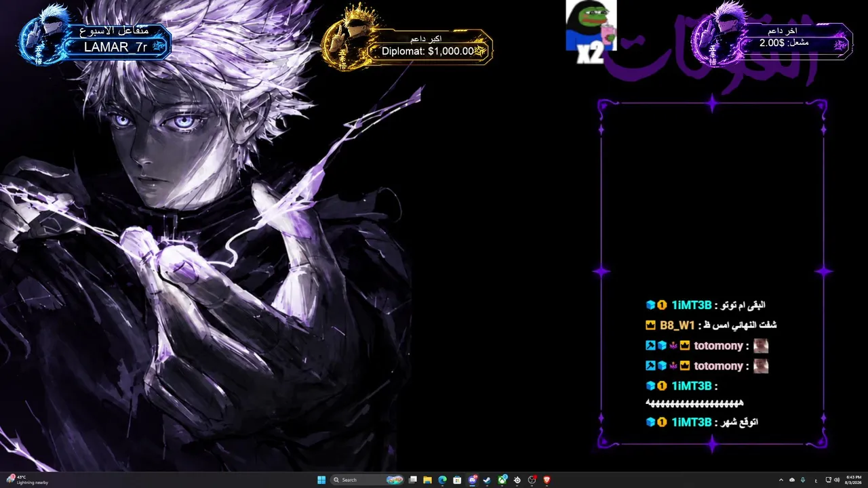Click the "مشعل: 2.00$" last supporter text
868x488 pixels.
[x=785, y=43]
